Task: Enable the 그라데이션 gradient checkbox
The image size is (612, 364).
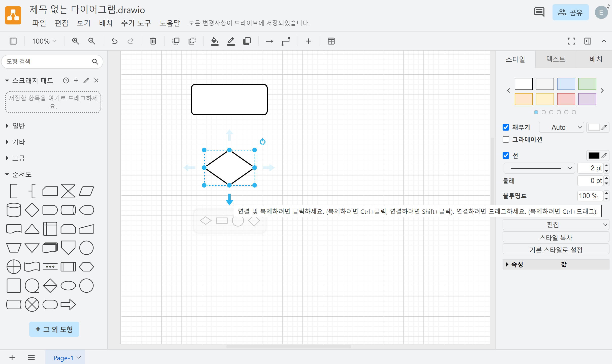Action: 506,139
